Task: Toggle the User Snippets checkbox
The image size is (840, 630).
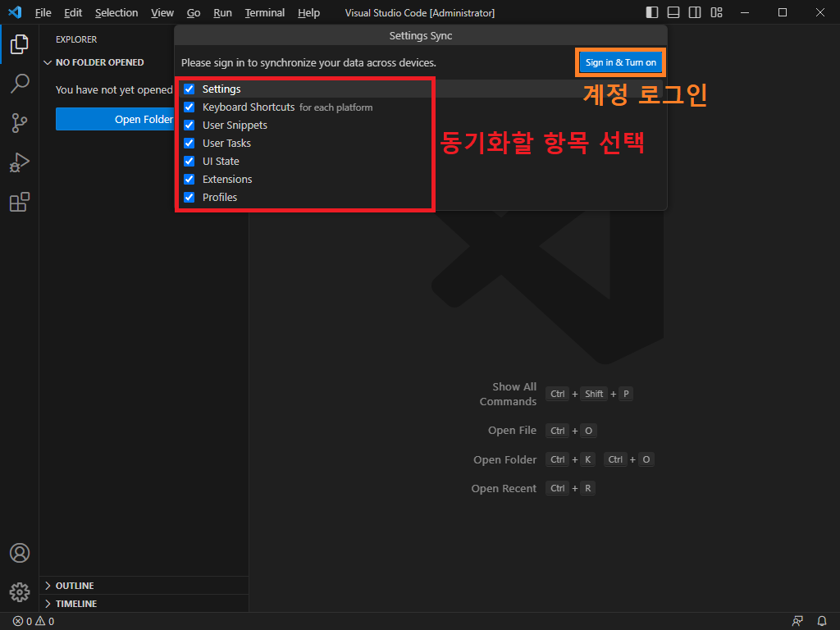Action: pyautogui.click(x=189, y=125)
